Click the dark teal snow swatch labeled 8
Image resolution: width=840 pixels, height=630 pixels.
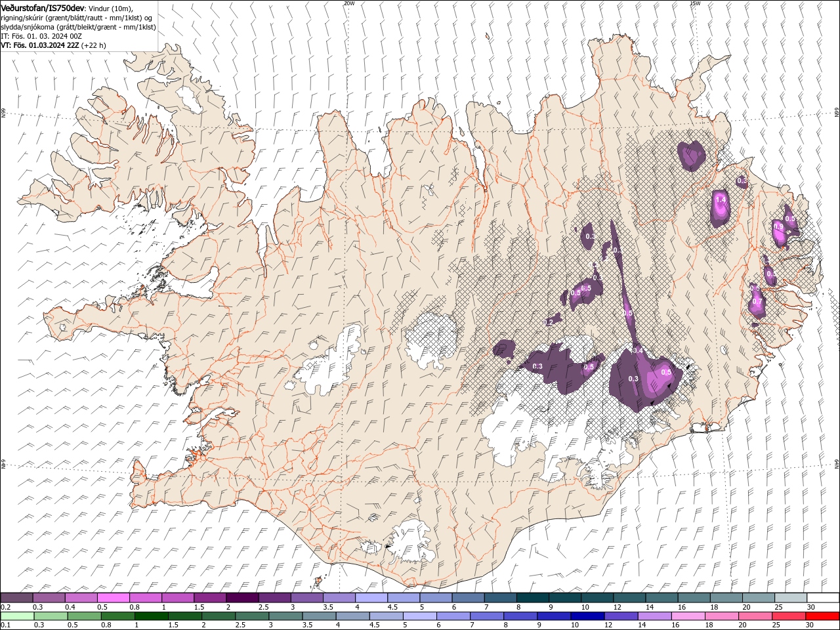click(x=533, y=598)
